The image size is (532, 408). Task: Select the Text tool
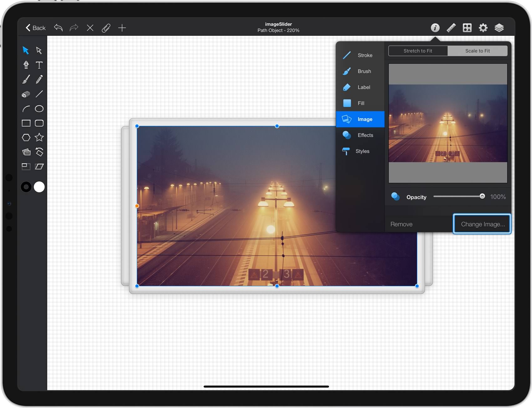pyautogui.click(x=39, y=65)
